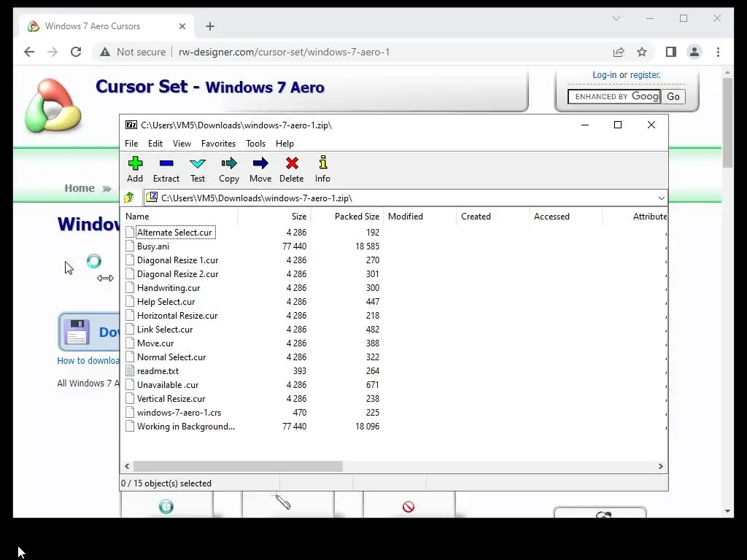The image size is (747, 560).
Task: Click the floppy disk Download icon
Action: [76, 332]
